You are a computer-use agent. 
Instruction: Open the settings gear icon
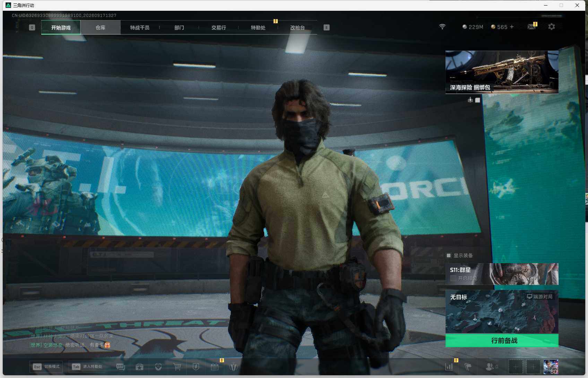552,27
